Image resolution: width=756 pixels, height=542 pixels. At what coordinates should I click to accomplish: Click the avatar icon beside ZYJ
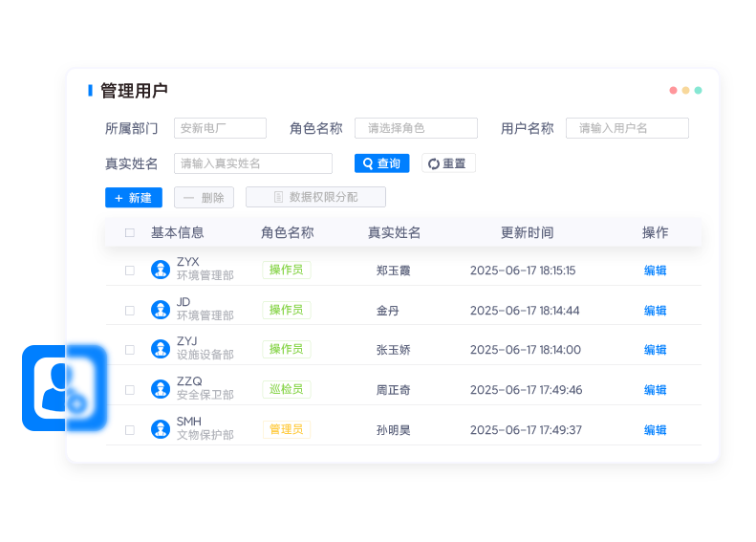click(161, 349)
